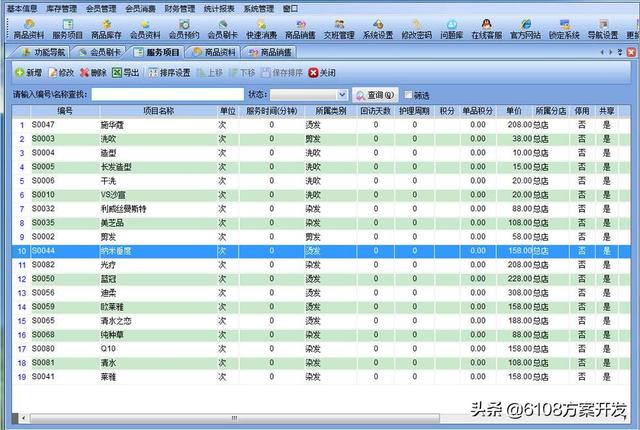Select row S0032 利威丝曼斯特

(321, 209)
